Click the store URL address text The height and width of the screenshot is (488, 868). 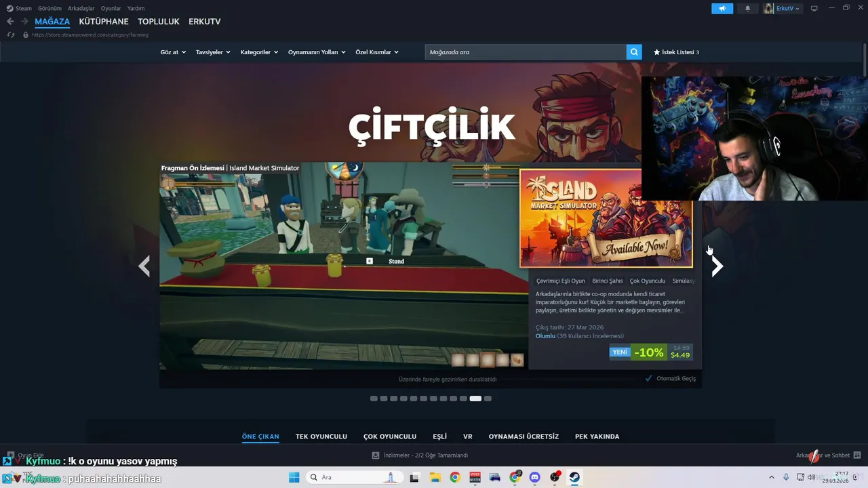click(90, 35)
